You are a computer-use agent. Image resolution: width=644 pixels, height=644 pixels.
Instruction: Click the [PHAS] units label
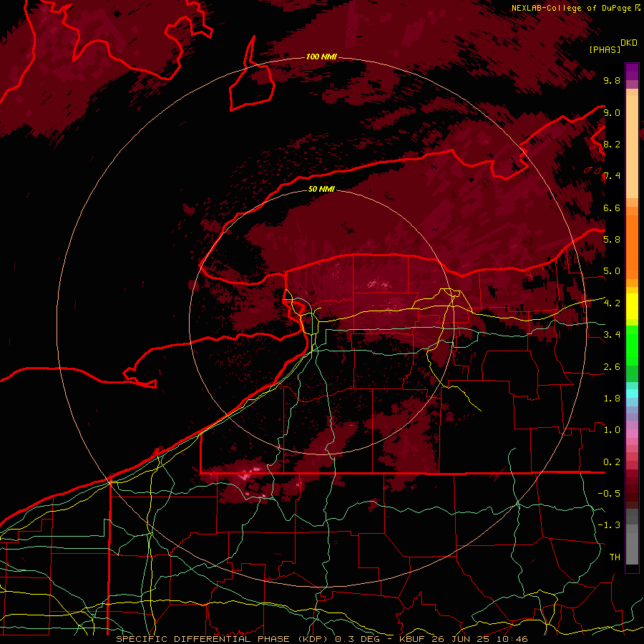coord(605,49)
